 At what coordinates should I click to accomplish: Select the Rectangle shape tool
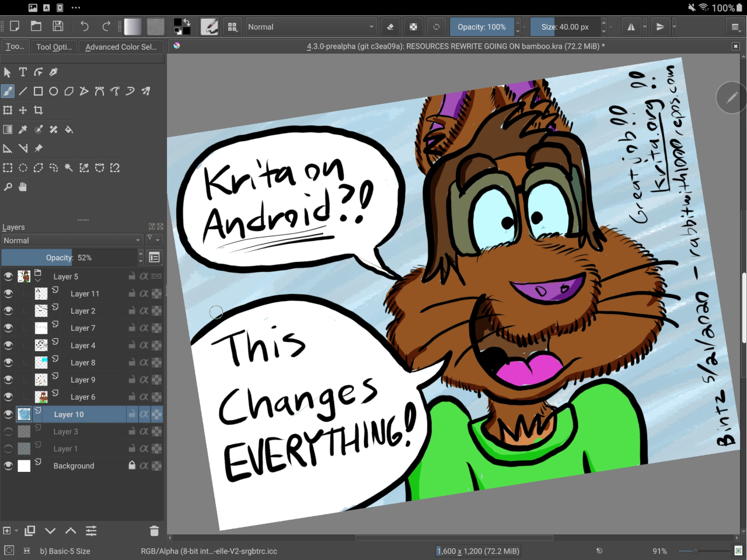[38, 91]
